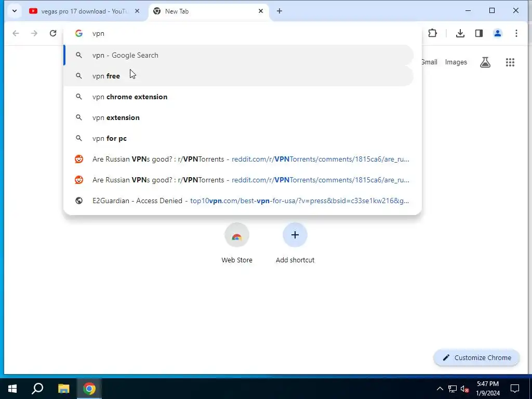The image size is (532, 399).
Task: Click the Customize Chrome button
Action: coord(477,357)
